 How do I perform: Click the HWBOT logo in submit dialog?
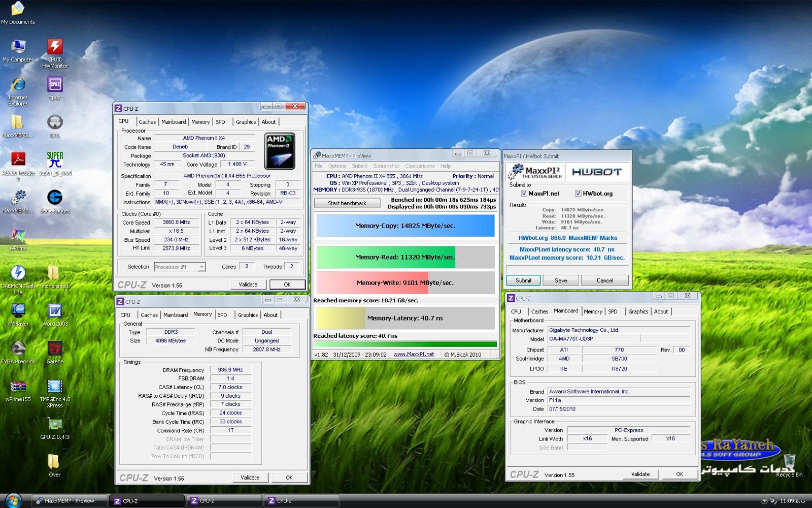597,172
